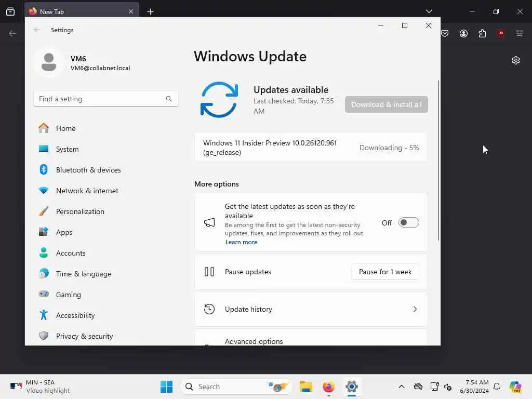532x399 pixels.
Task: Click OneDrive cloud tray icon
Action: 418,387
